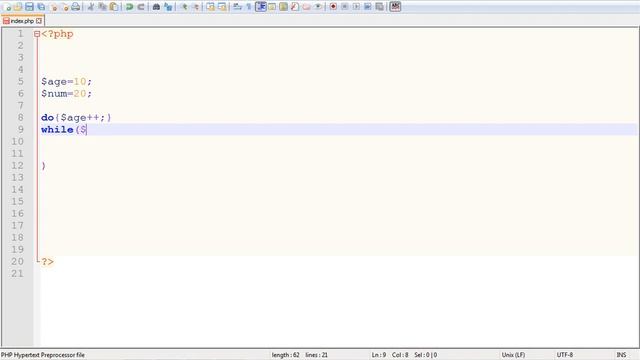Click the Save All toolbar icon
This screenshot has width=640, height=360.
click(41, 7)
